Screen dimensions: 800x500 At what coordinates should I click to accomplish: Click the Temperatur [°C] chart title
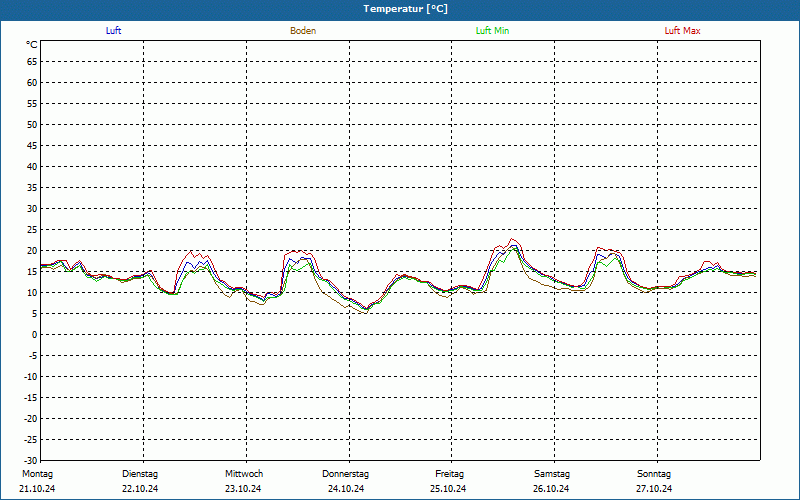[406, 9]
